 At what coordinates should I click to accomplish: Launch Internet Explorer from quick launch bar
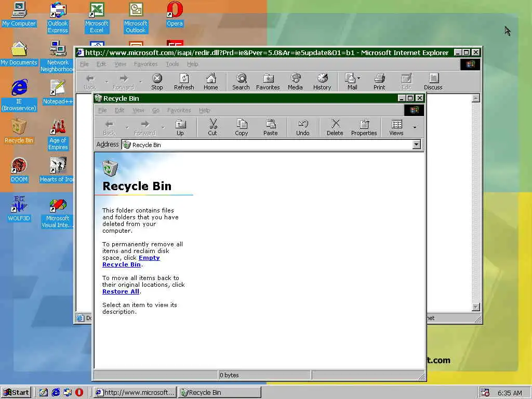point(56,393)
